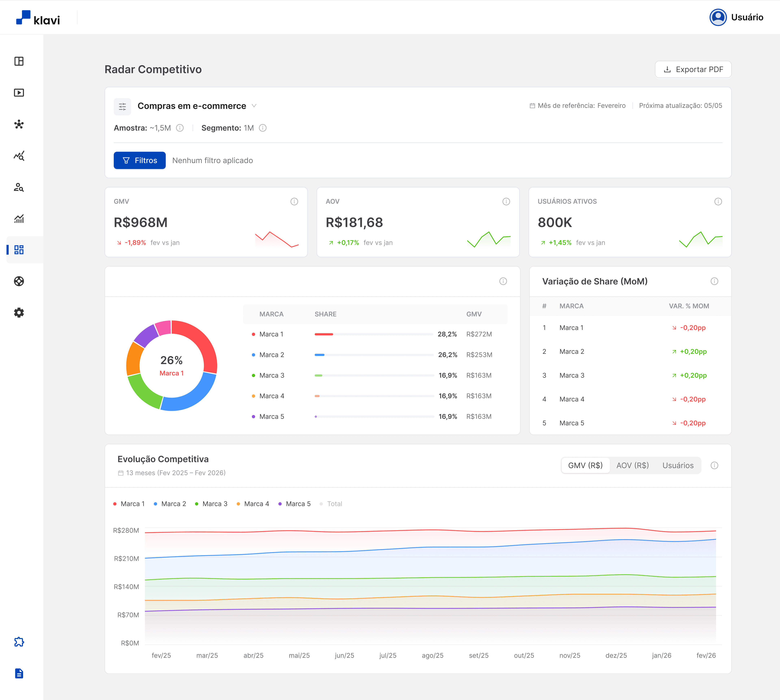Open the settings gear sidebar icon
This screenshot has height=700, width=780.
tap(19, 313)
